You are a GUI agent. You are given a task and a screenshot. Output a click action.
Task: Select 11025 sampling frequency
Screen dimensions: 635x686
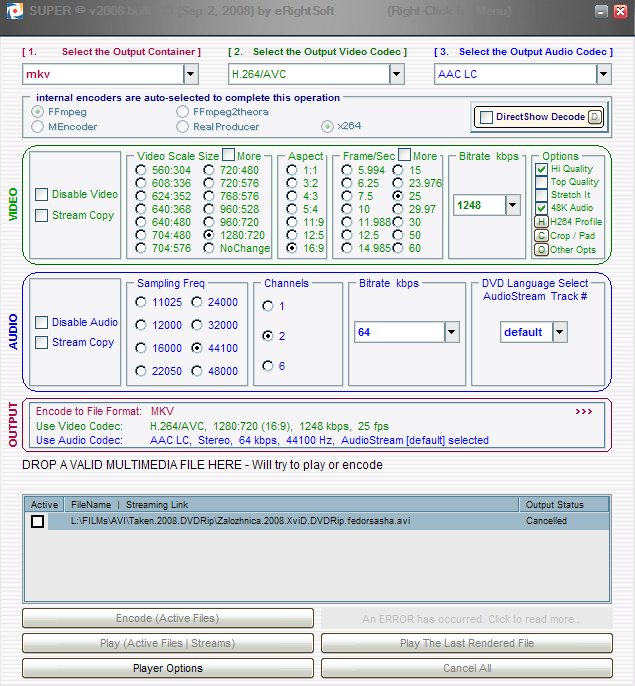tap(141, 302)
